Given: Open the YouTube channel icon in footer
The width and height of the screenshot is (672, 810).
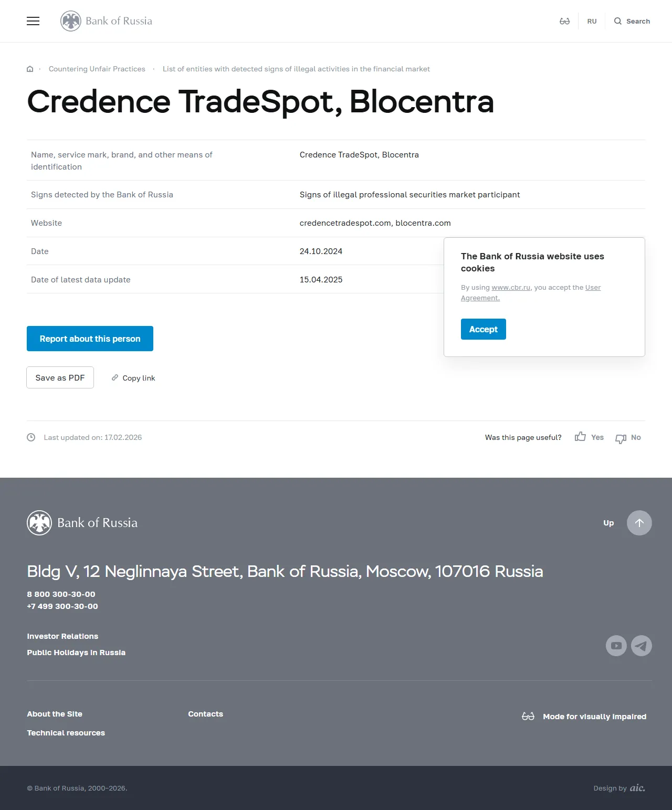Looking at the screenshot, I should pyautogui.click(x=616, y=646).
